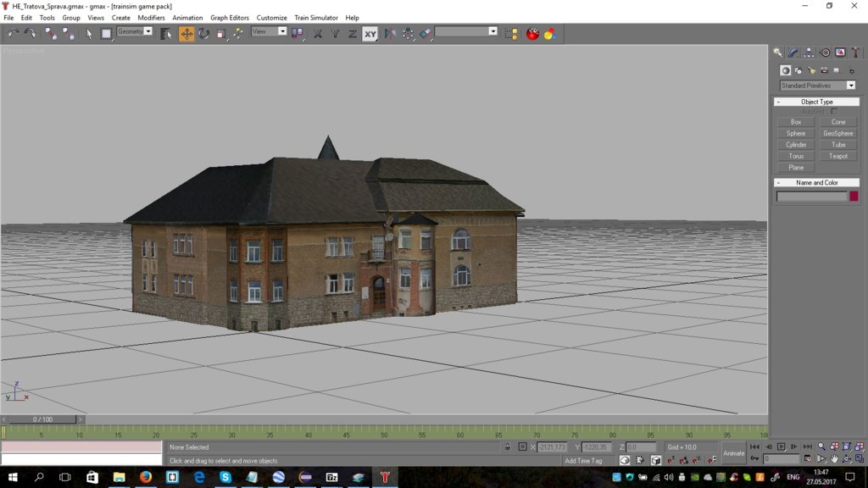Activate the Select and Move tool
This screenshot has width=868, height=488.
[x=186, y=34]
